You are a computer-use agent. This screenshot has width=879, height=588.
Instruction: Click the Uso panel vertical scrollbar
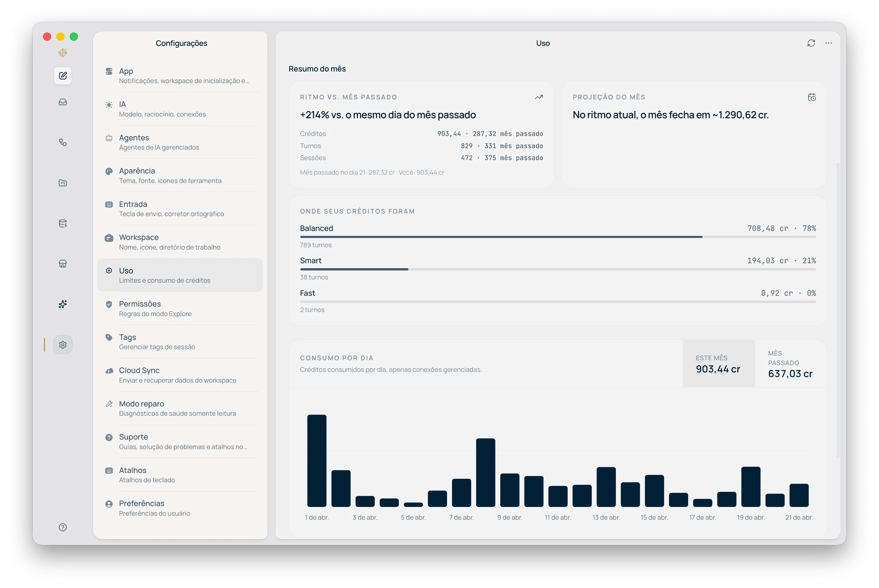838,311
